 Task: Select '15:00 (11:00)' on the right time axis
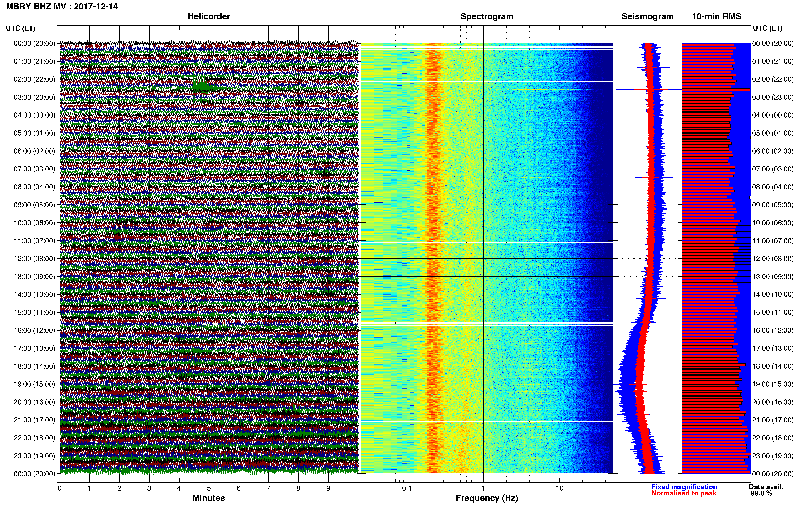[773, 312]
